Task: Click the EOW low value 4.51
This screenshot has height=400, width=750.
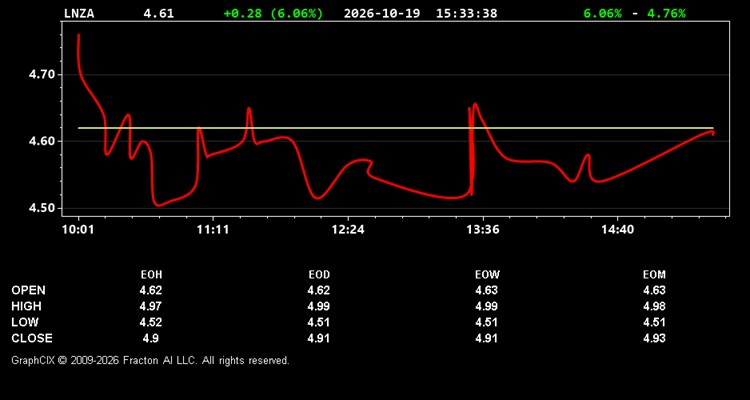Action: pos(486,322)
